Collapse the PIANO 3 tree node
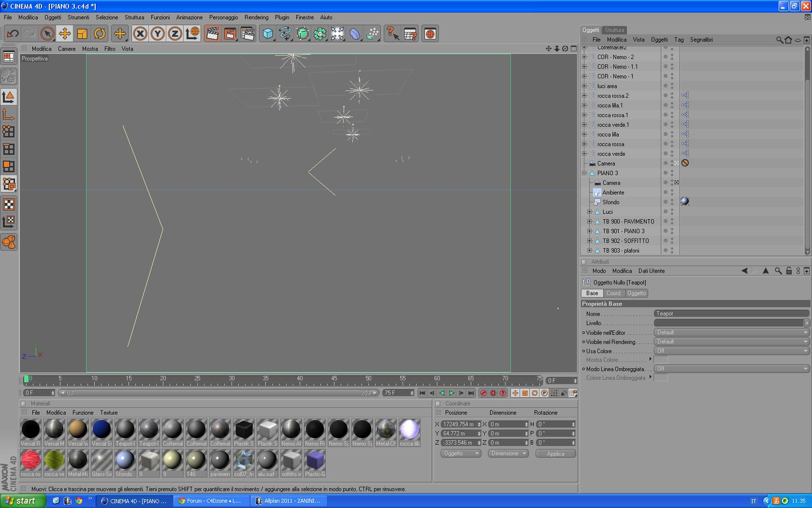The image size is (812, 508). (x=584, y=173)
